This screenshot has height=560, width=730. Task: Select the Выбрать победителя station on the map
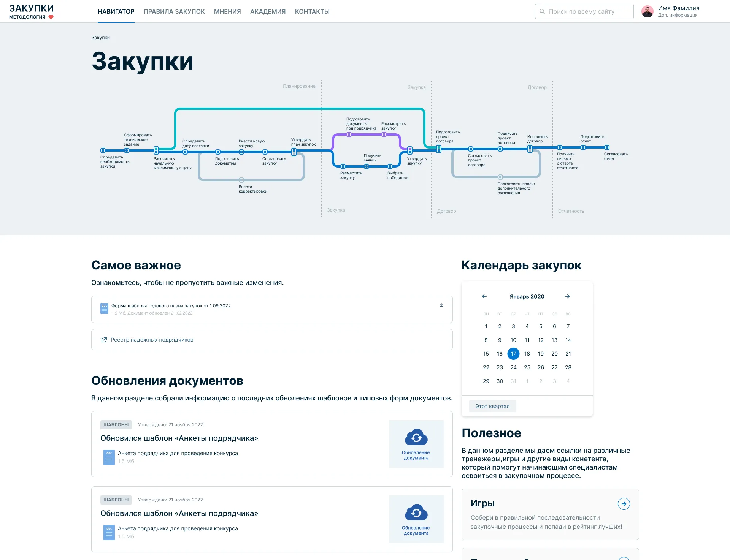[x=390, y=166]
